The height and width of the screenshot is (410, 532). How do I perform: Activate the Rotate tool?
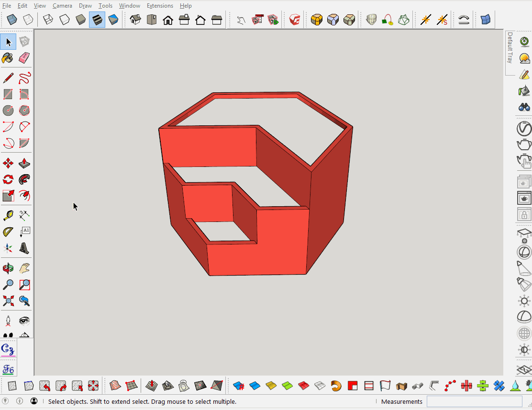(8, 179)
